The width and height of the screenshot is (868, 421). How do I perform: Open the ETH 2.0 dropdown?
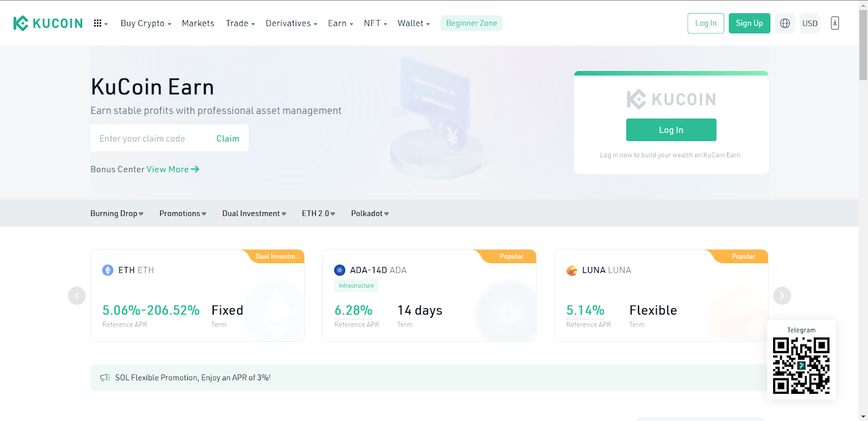318,214
